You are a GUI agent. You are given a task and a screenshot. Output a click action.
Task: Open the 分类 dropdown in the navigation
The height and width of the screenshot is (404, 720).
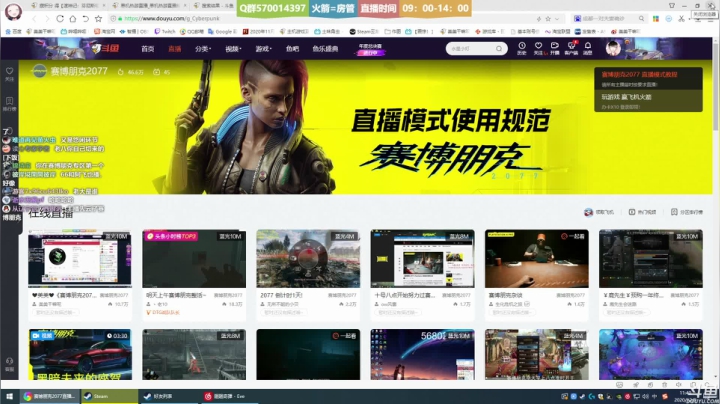(x=203, y=49)
